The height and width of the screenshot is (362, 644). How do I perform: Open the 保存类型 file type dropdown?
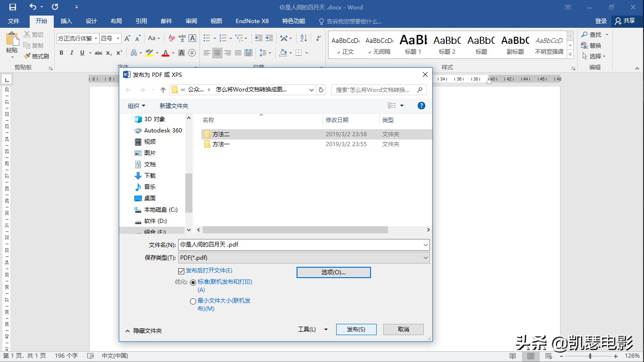426,257
